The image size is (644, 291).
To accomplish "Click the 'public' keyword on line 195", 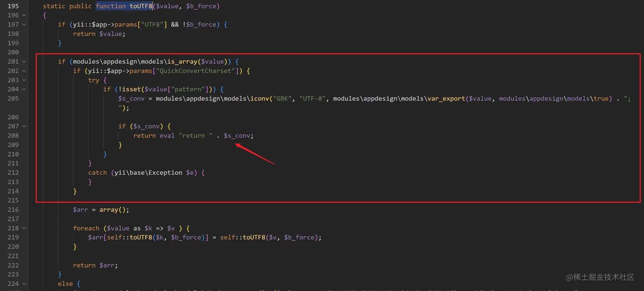I will coord(80,6).
